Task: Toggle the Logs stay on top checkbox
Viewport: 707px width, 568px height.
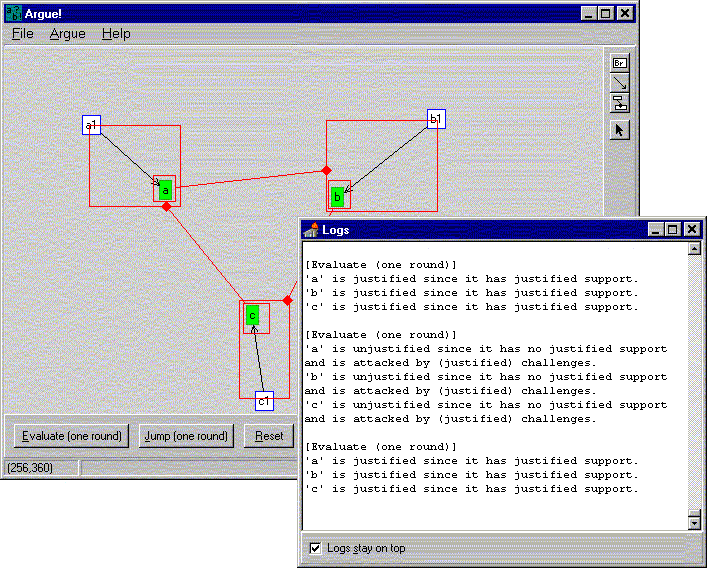Action: (x=316, y=548)
